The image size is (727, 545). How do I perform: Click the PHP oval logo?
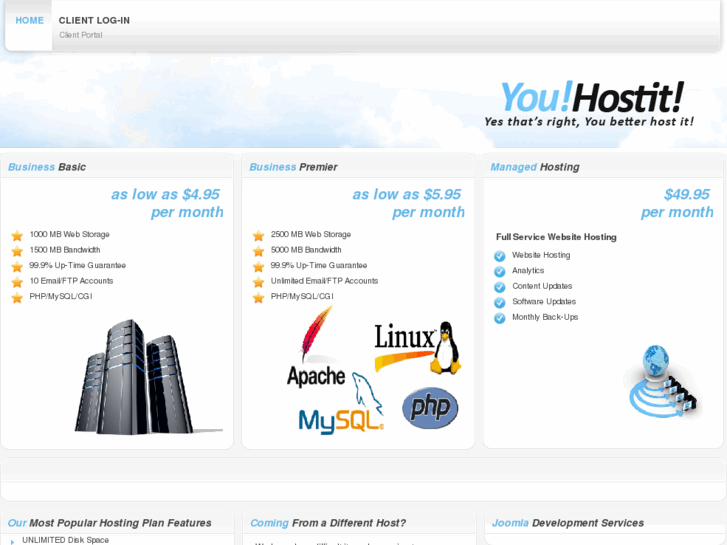(430, 408)
